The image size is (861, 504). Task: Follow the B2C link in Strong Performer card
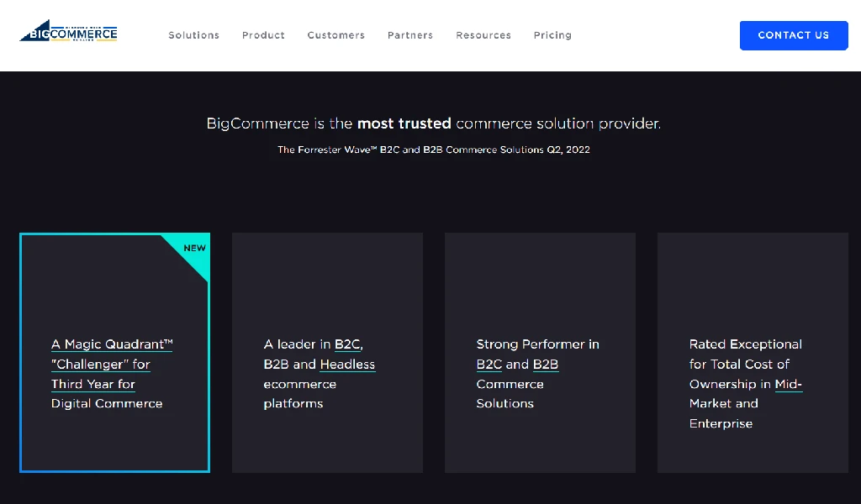click(x=489, y=365)
